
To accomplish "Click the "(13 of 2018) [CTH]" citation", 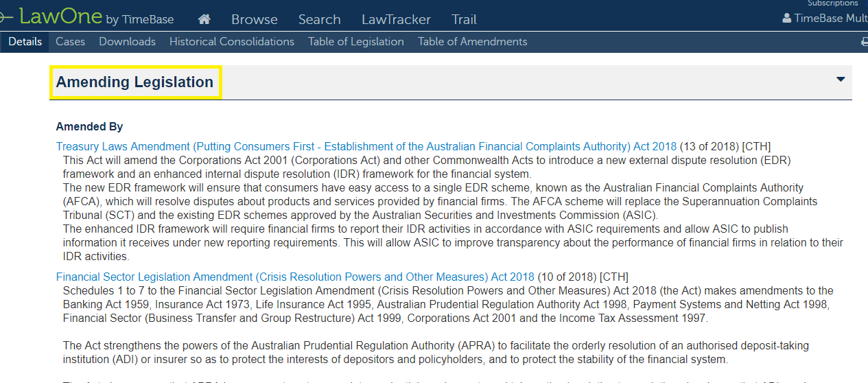I will click(x=725, y=146).
